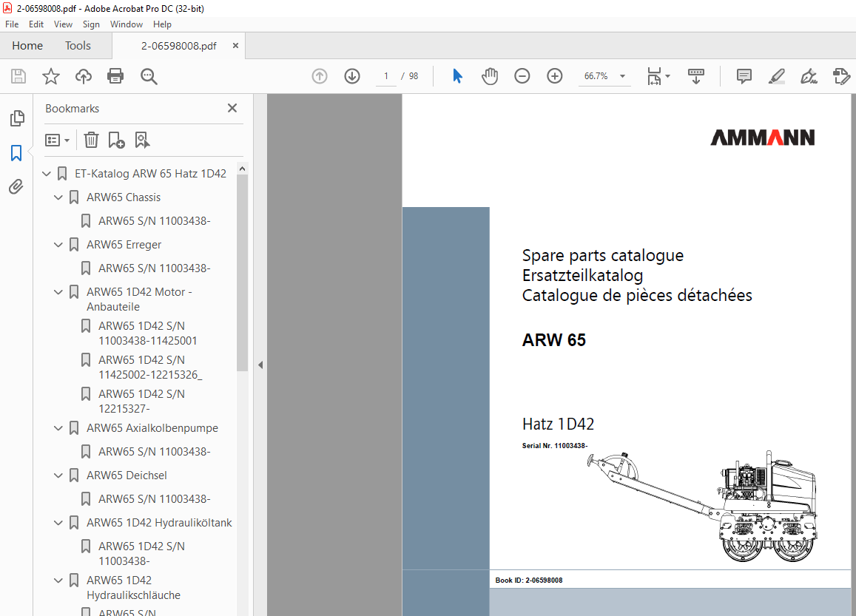The height and width of the screenshot is (616, 856).
Task: Switch to the Home tab
Action: coord(27,46)
